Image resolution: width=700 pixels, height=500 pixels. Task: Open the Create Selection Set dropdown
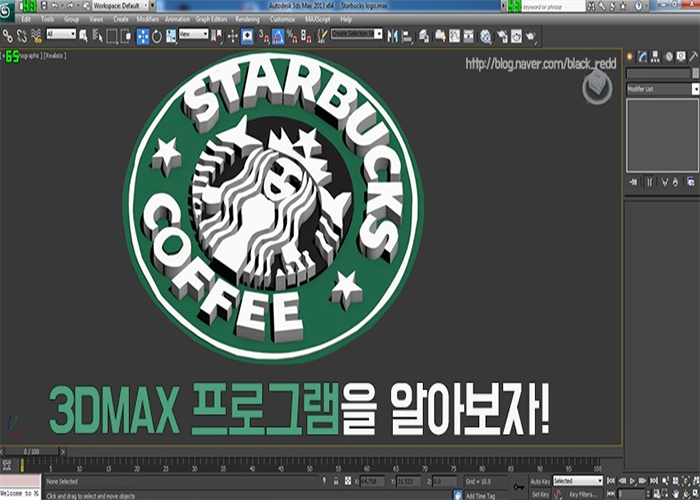click(x=356, y=34)
